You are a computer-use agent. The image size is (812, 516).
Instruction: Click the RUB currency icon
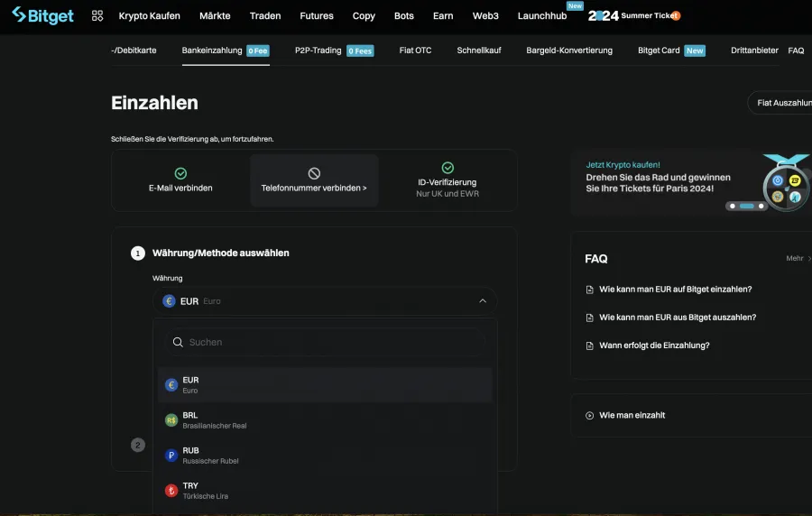(x=171, y=456)
